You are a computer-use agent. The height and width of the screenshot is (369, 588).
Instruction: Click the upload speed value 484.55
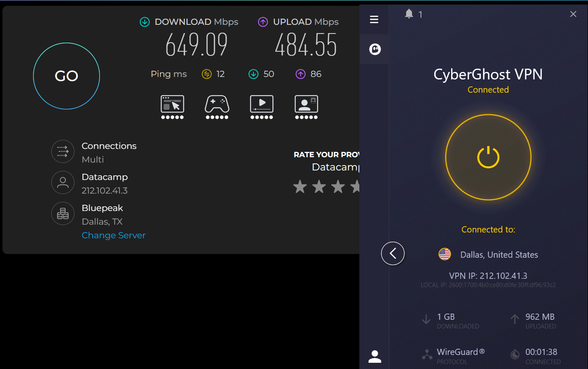click(306, 45)
